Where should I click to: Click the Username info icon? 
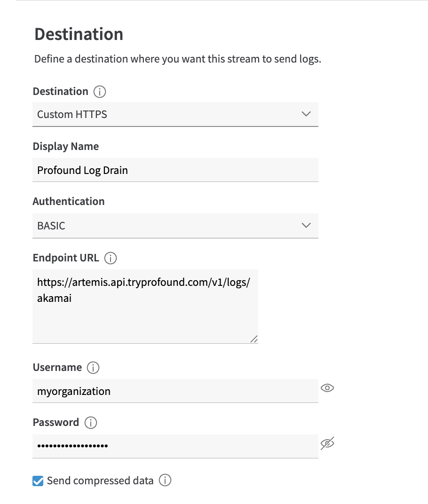(93, 368)
